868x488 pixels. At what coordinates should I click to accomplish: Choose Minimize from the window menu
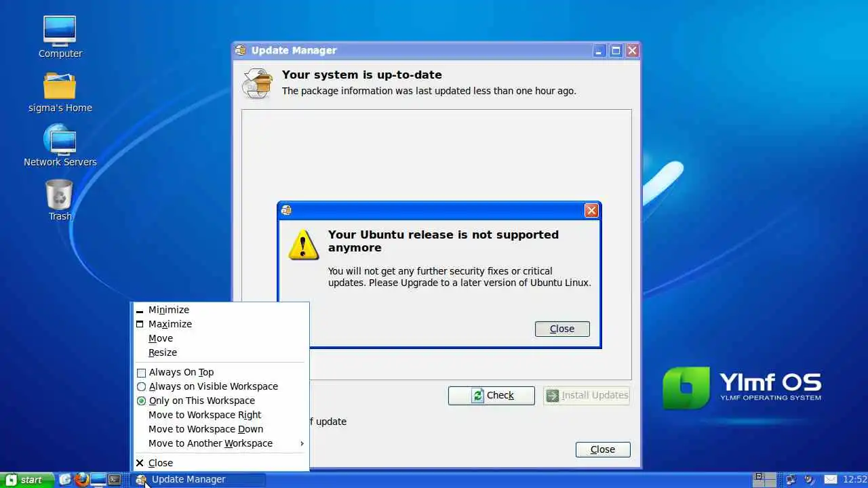[x=220, y=310]
